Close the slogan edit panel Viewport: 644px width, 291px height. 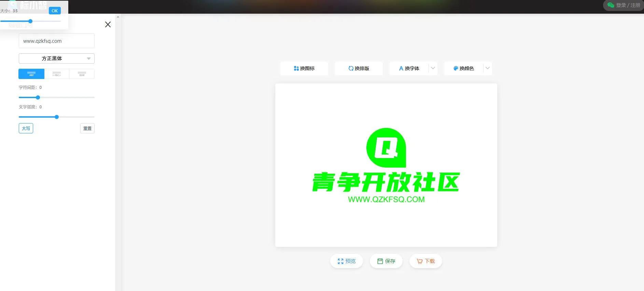pos(108,25)
